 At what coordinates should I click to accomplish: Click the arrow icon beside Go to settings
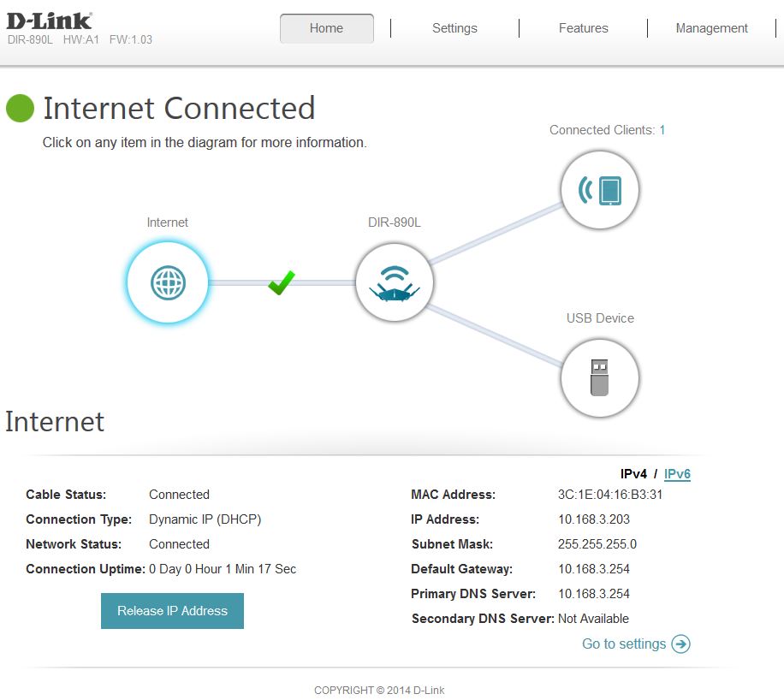(680, 644)
